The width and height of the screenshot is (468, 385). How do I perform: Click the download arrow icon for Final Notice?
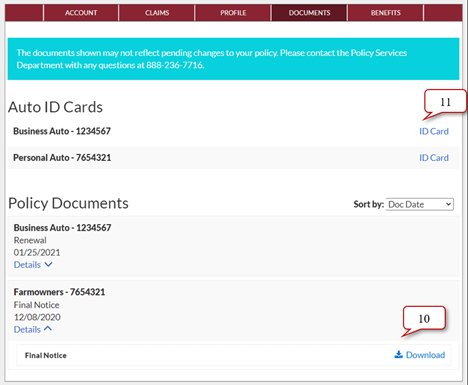[x=399, y=355]
